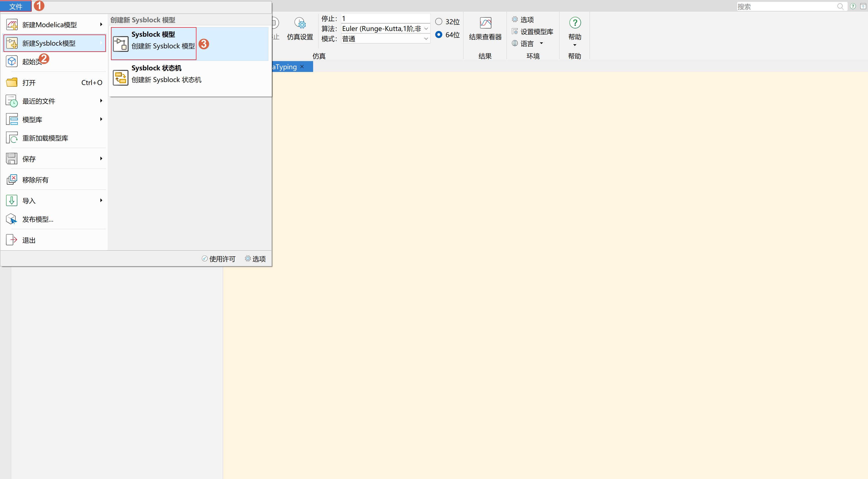The width and height of the screenshot is (868, 479).
Task: Click the 发布模型 icon
Action: tap(12, 219)
